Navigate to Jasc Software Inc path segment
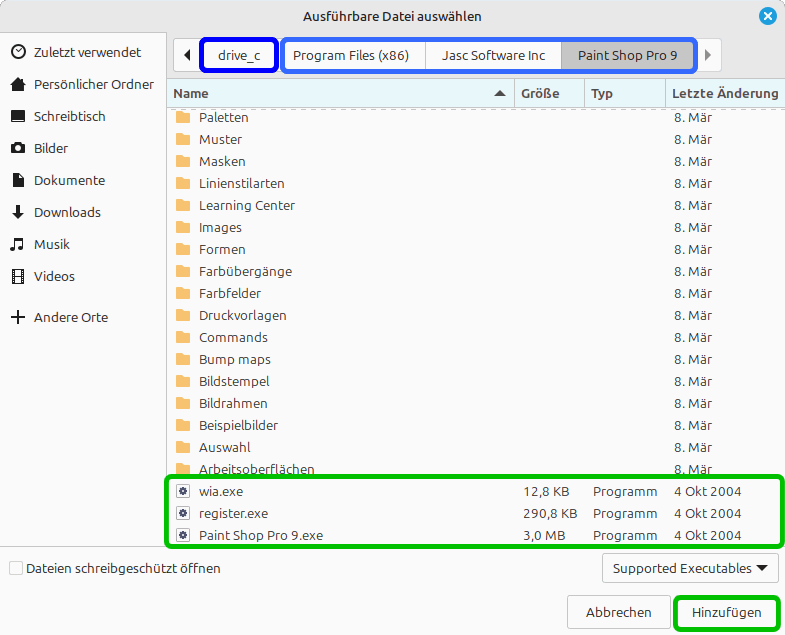 (493, 55)
